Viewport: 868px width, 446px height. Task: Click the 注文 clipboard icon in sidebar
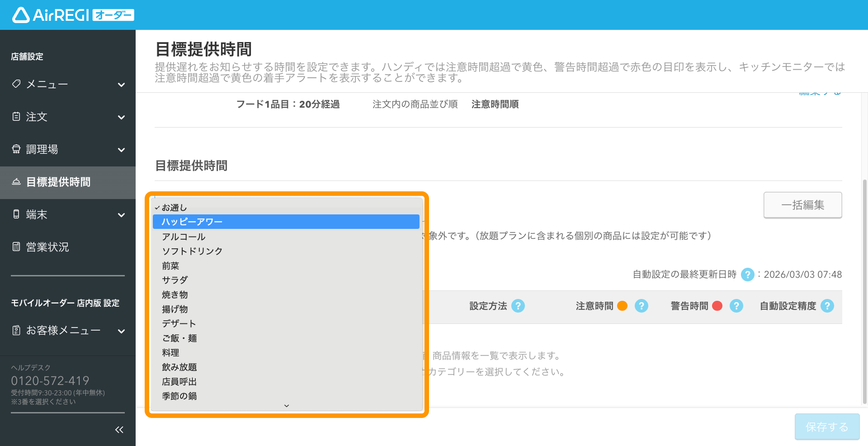(x=16, y=116)
